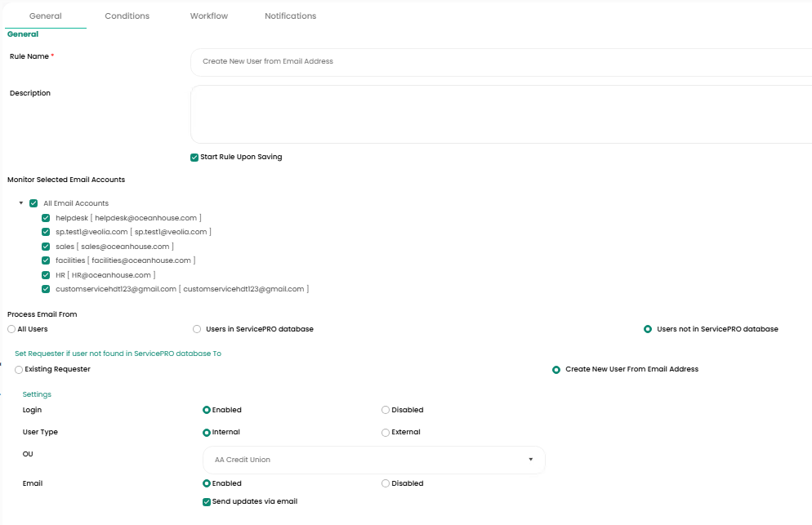Toggle the sales@oceanhouse.com account checkbox
This screenshot has height=525, width=812.
46,247
